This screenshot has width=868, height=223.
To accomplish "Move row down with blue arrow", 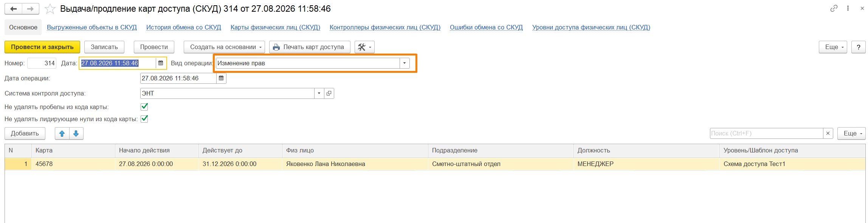I will 76,134.
